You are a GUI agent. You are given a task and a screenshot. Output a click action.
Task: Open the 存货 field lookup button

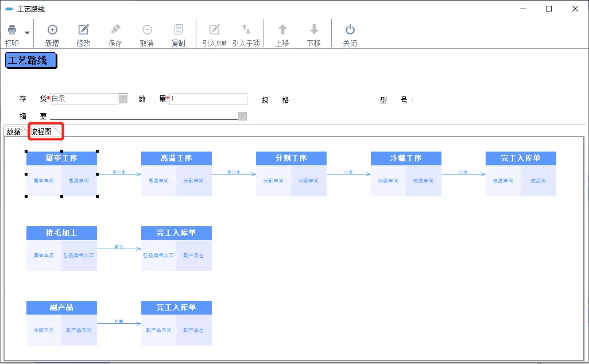pos(123,99)
